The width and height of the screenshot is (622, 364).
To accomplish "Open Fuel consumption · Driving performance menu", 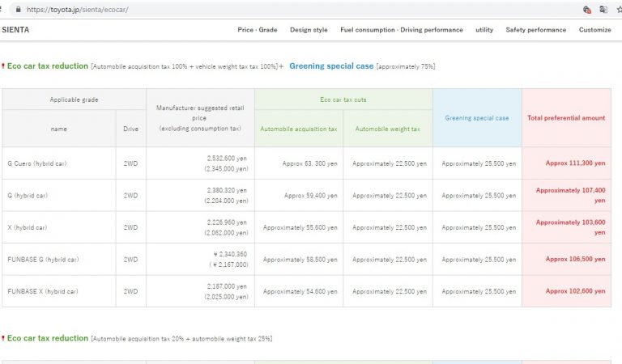I will click(x=402, y=30).
